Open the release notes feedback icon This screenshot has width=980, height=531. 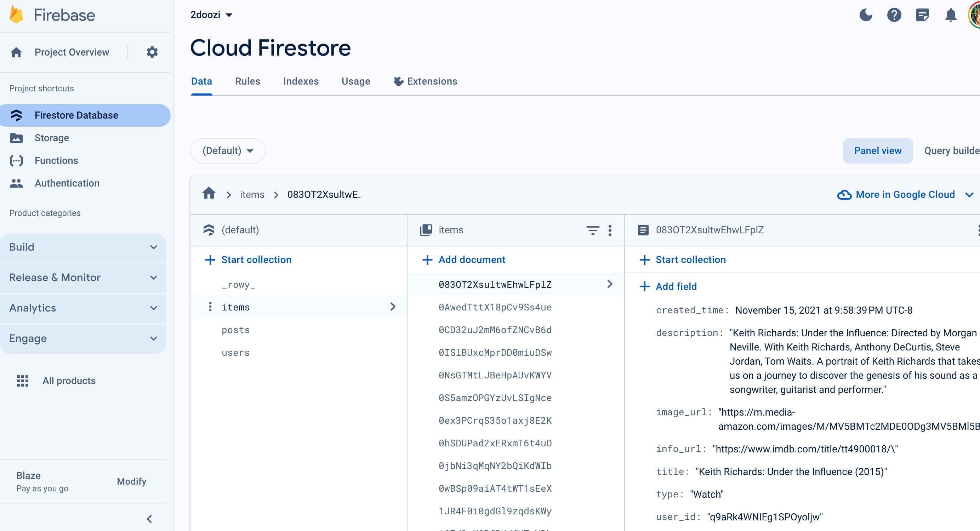tap(922, 15)
